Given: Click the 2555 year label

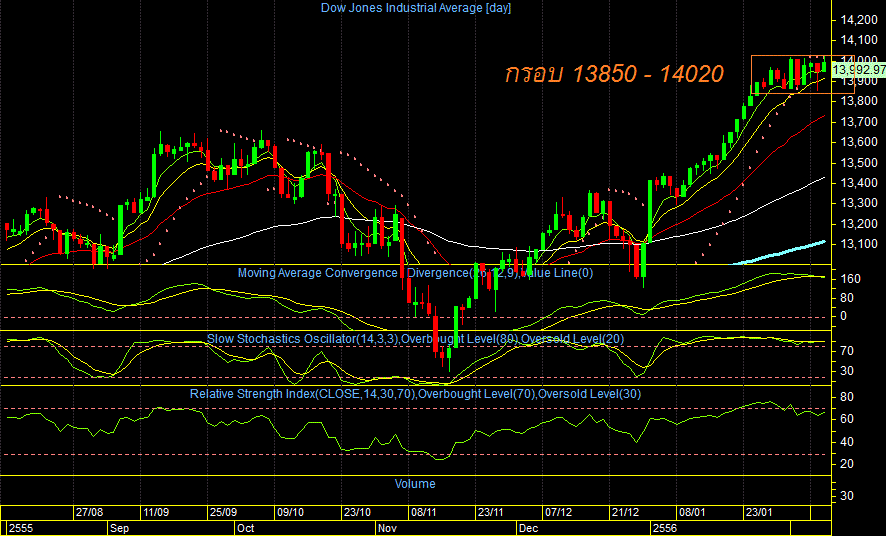Looking at the screenshot, I should 21,528.
